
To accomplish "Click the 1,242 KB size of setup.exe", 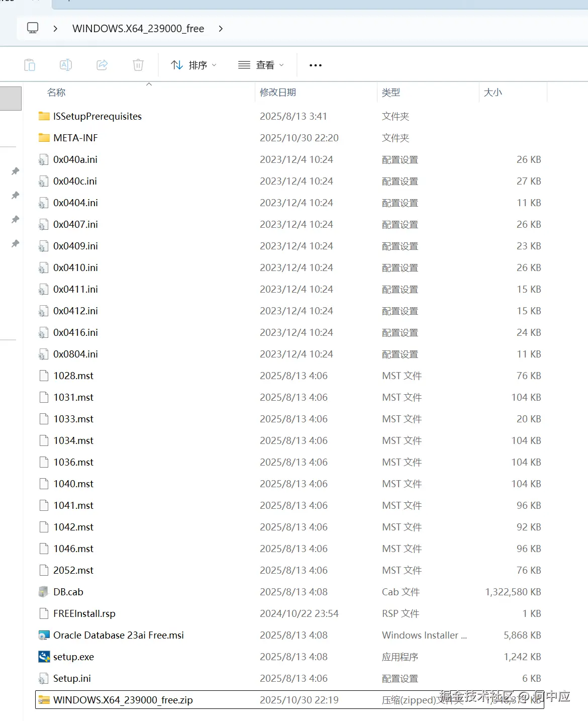I will (523, 657).
